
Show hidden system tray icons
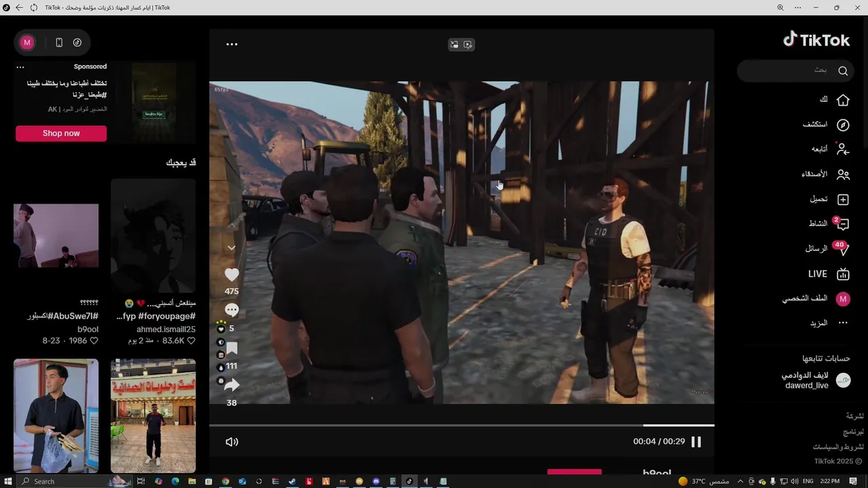(741, 481)
